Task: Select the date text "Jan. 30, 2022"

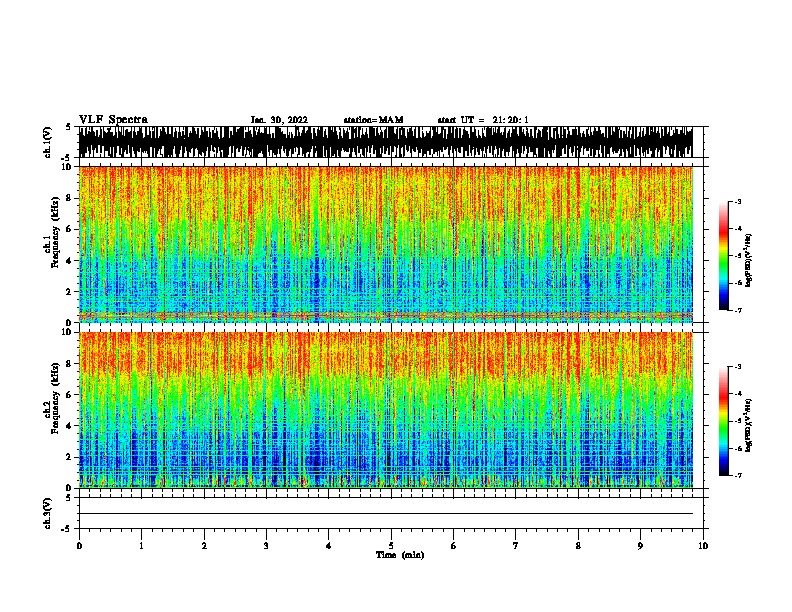Action: pyautogui.click(x=279, y=120)
